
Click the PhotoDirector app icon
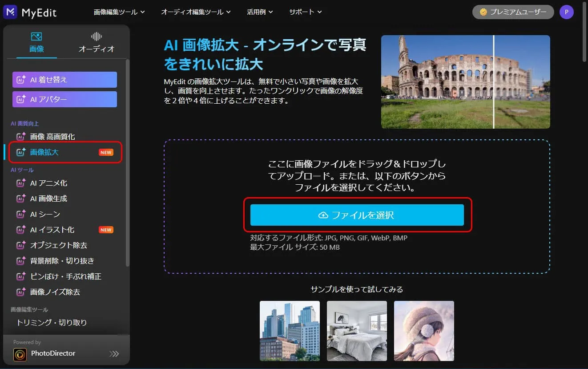[20, 354]
